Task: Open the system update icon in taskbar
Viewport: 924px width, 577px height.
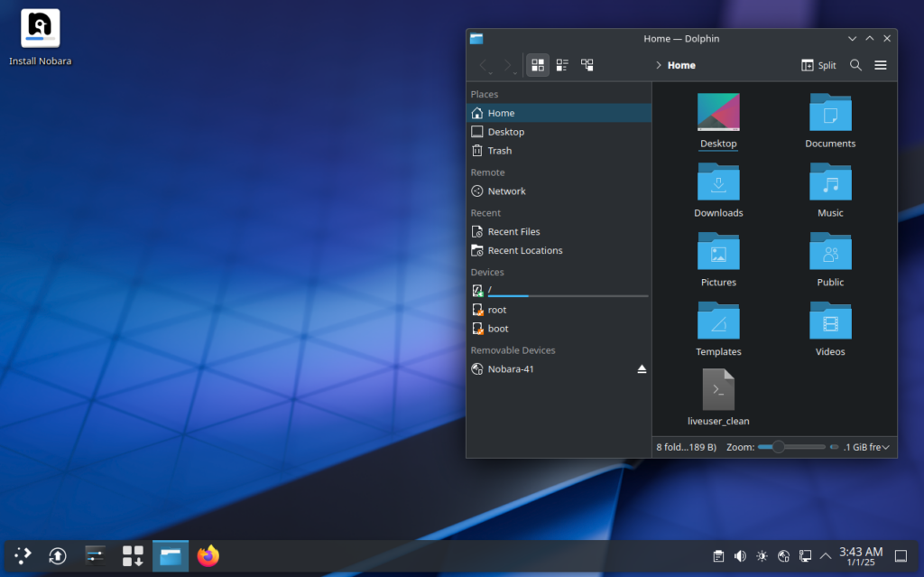Action: pyautogui.click(x=57, y=555)
